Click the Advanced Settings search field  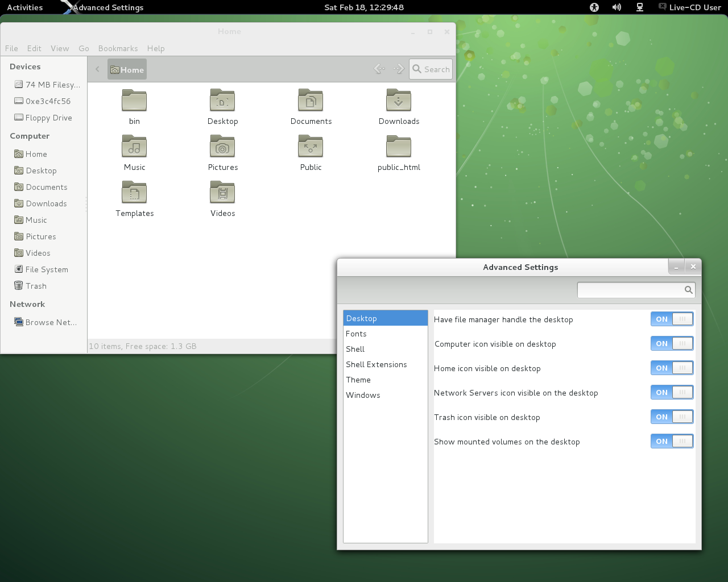point(636,290)
